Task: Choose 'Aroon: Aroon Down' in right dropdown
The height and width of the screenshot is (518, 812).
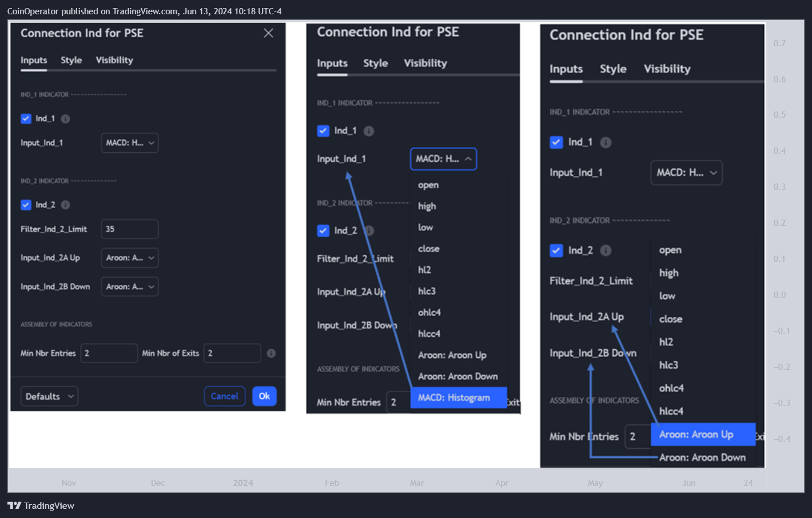Action: pyautogui.click(x=703, y=457)
